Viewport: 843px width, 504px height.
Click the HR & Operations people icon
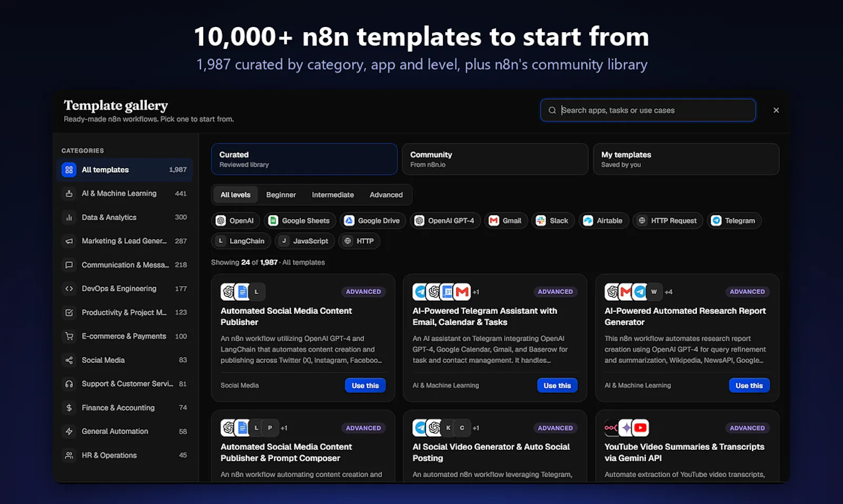tap(69, 455)
